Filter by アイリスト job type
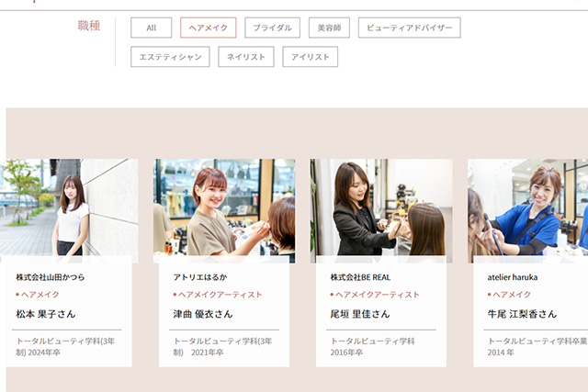The height and width of the screenshot is (392, 588). point(310,57)
